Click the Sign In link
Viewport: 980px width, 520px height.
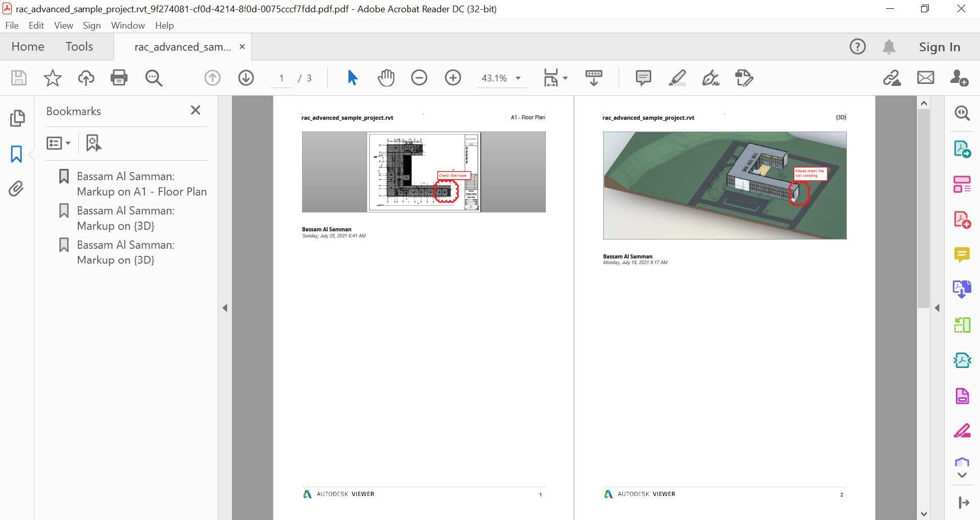pos(940,47)
